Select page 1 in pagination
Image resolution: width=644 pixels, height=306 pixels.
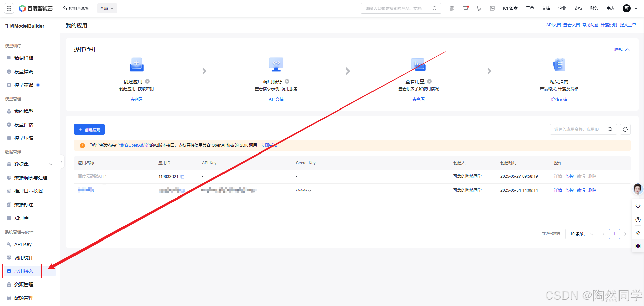point(614,234)
